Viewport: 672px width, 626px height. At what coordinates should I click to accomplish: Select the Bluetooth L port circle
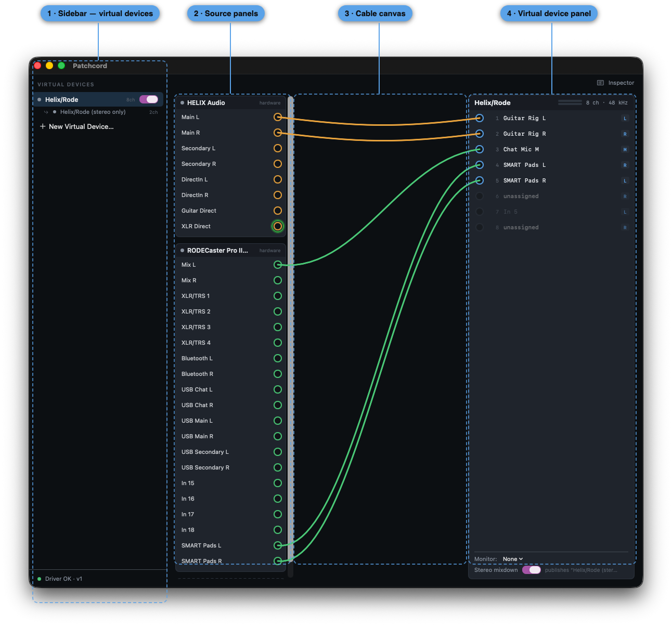pyautogui.click(x=278, y=358)
